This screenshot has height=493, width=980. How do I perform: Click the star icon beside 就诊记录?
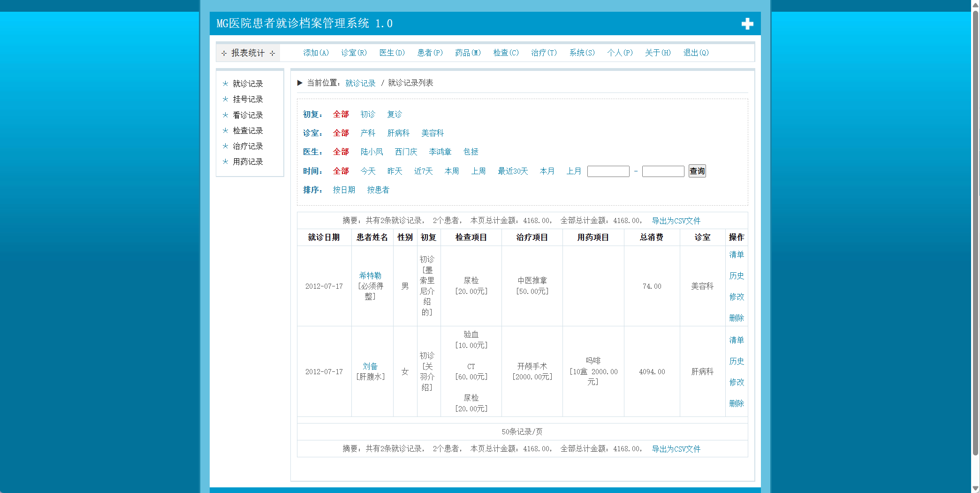[225, 84]
